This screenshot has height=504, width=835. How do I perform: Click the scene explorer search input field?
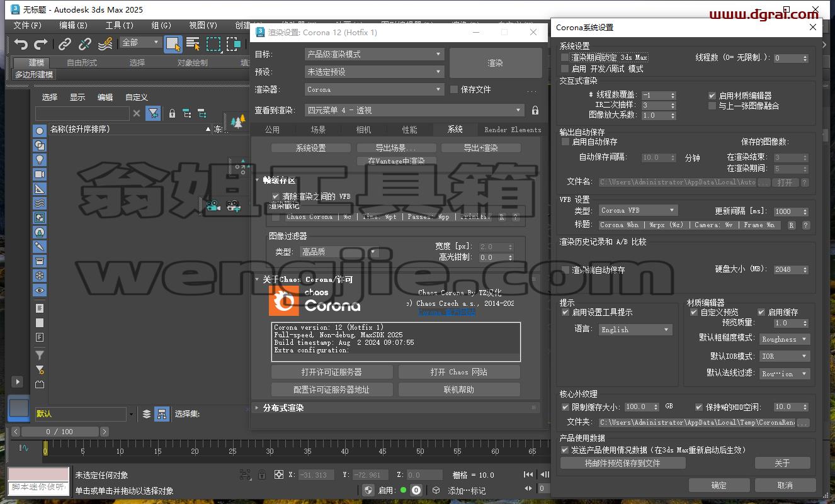[x=82, y=113]
